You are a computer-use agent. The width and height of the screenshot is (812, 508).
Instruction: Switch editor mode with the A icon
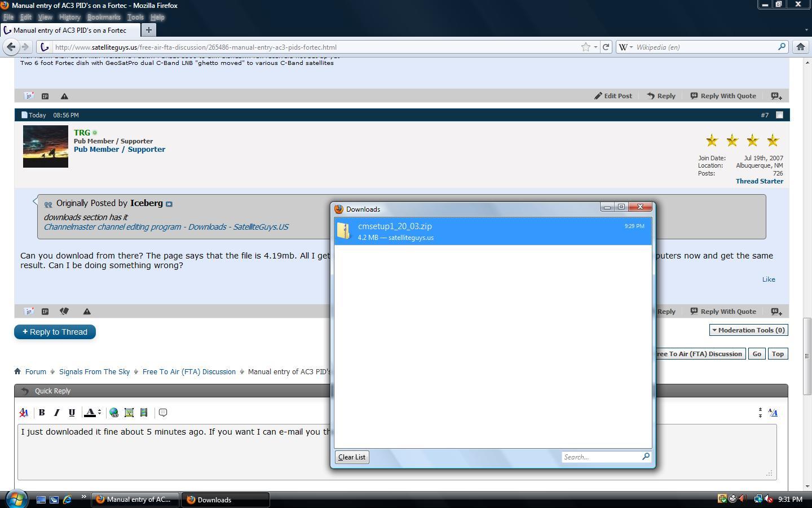pos(773,413)
